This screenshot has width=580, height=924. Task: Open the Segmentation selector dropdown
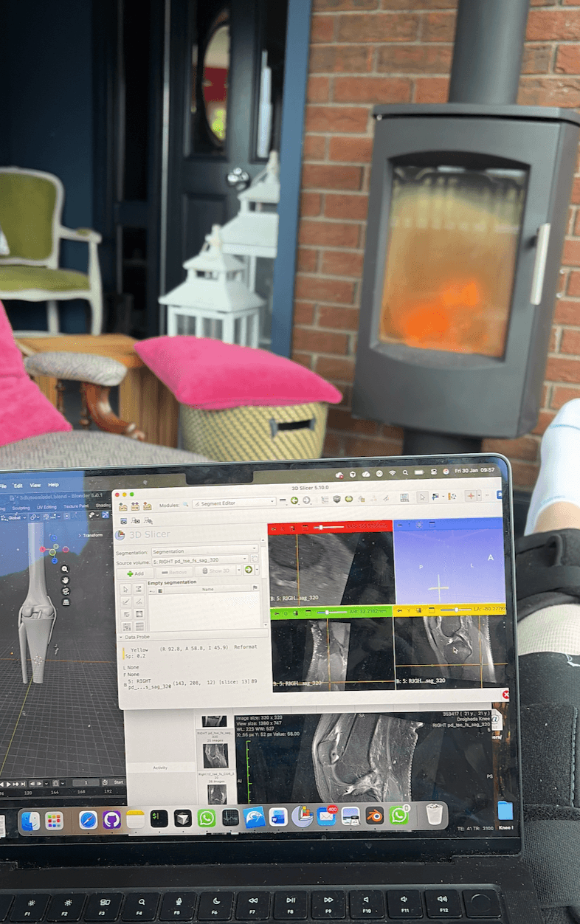click(x=204, y=551)
